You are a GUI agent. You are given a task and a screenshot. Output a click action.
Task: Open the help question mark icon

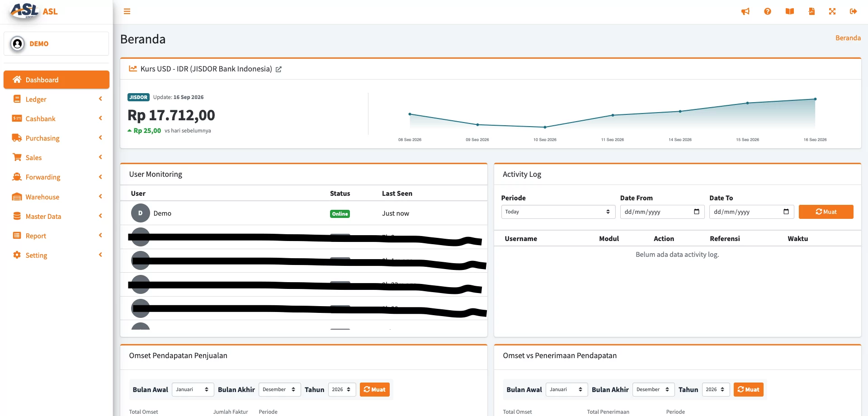(768, 11)
